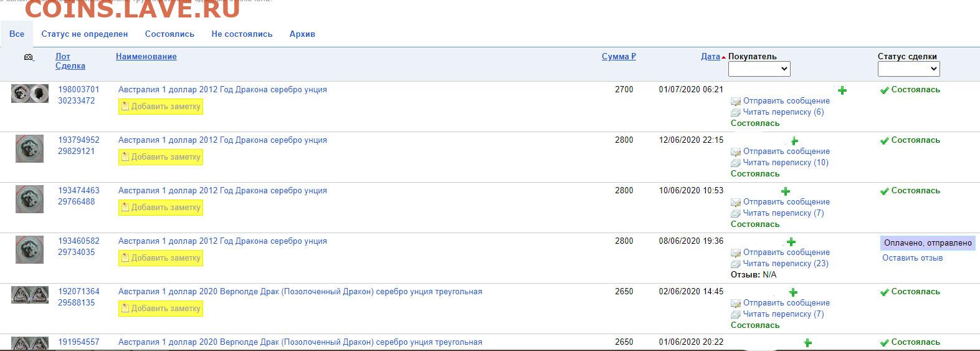Click Оставить отзыв link
Image resolution: width=980 pixels, height=351 pixels.
pos(912,258)
